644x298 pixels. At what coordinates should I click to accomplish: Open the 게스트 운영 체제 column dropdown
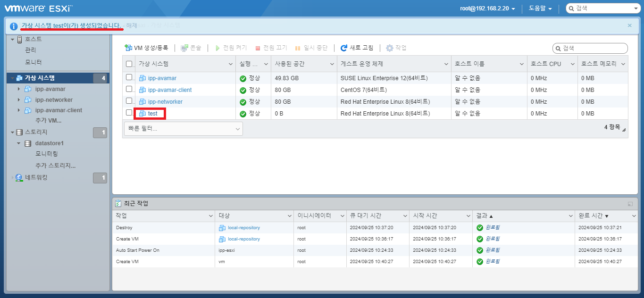click(446, 64)
